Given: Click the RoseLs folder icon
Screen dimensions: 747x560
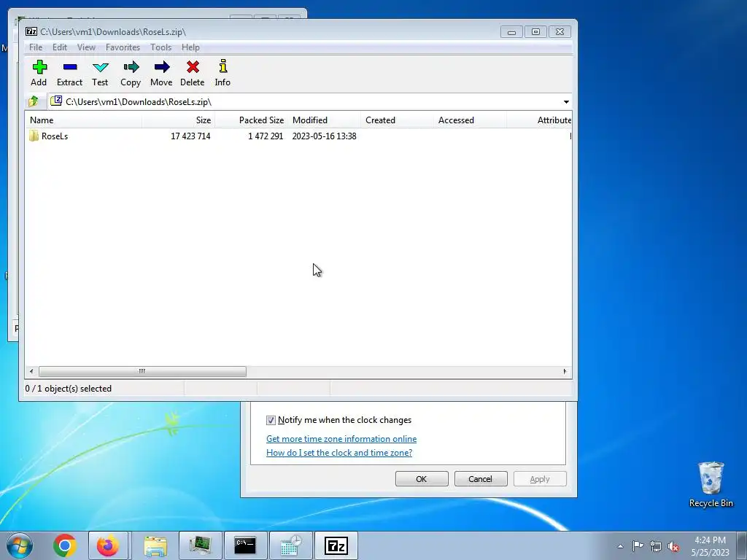Looking at the screenshot, I should 34,136.
